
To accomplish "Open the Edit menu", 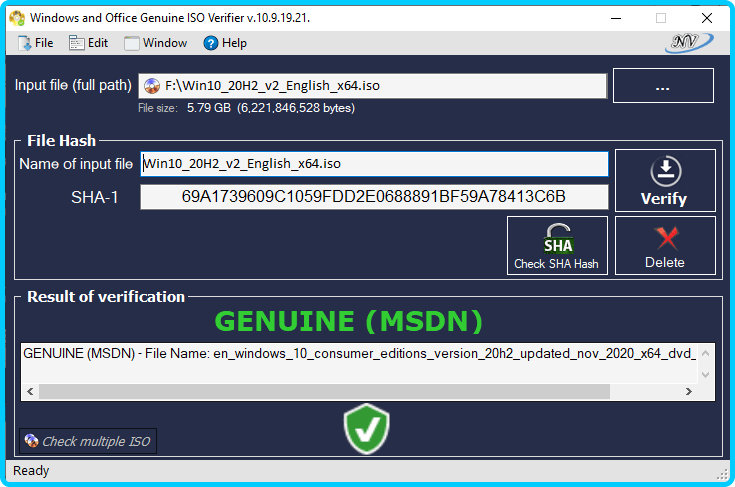I will [88, 43].
